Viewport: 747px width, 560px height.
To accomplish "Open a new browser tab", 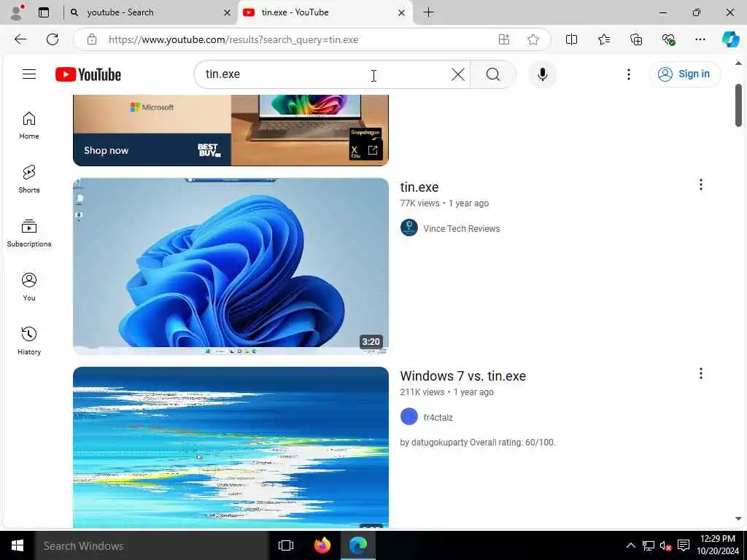I will point(428,12).
